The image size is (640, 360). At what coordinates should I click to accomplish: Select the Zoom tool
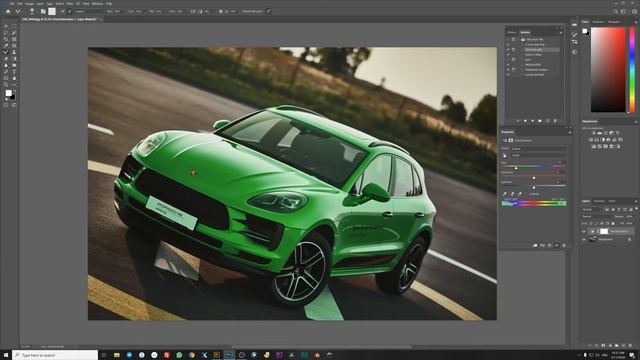pos(6,84)
